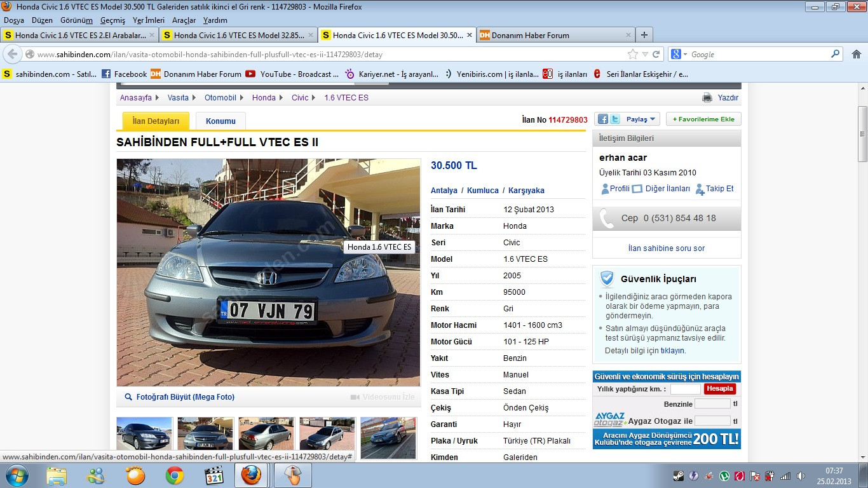The image size is (868, 488).
Task: Open the Araçlar menu
Action: click(184, 20)
